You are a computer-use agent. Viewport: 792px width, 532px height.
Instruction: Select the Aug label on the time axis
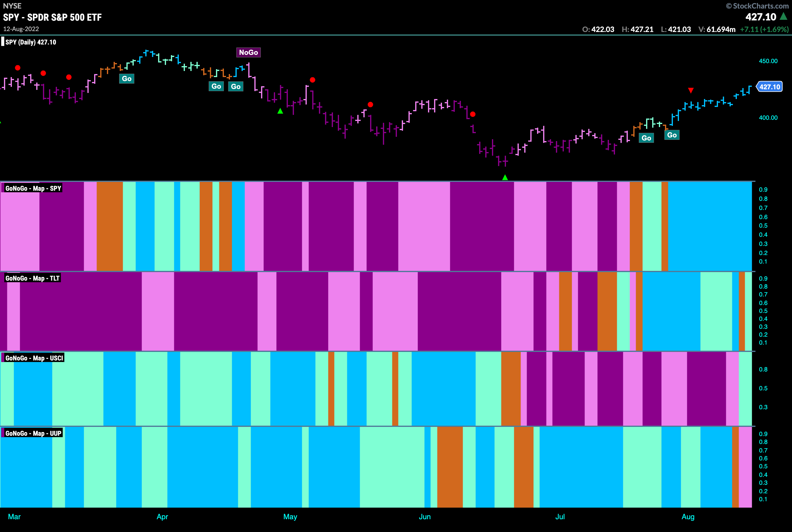(x=688, y=517)
